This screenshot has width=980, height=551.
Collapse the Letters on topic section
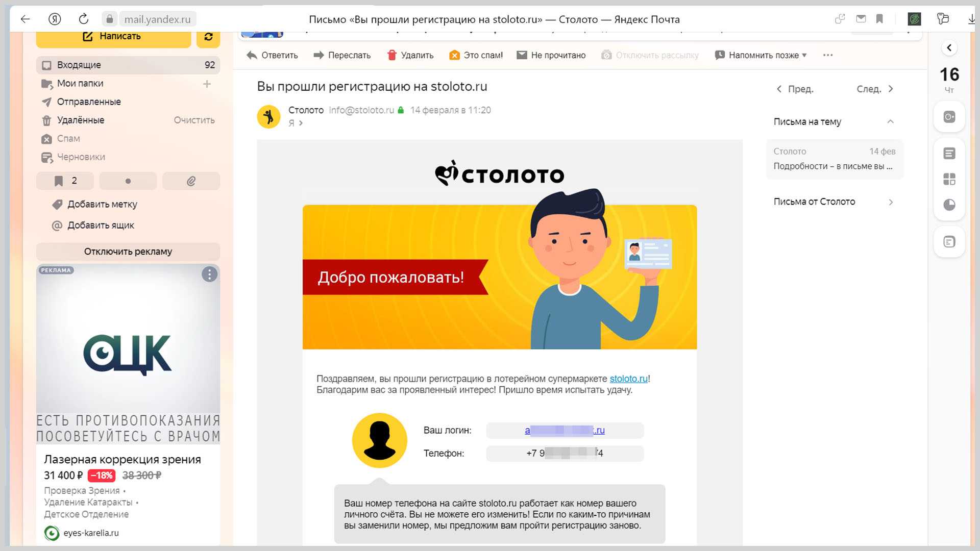[x=890, y=121]
